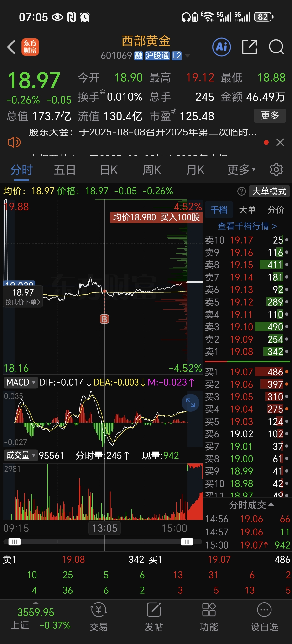Expand the 上证 index bar arrow
Screen dimensions: 292x644
tap(36, 603)
